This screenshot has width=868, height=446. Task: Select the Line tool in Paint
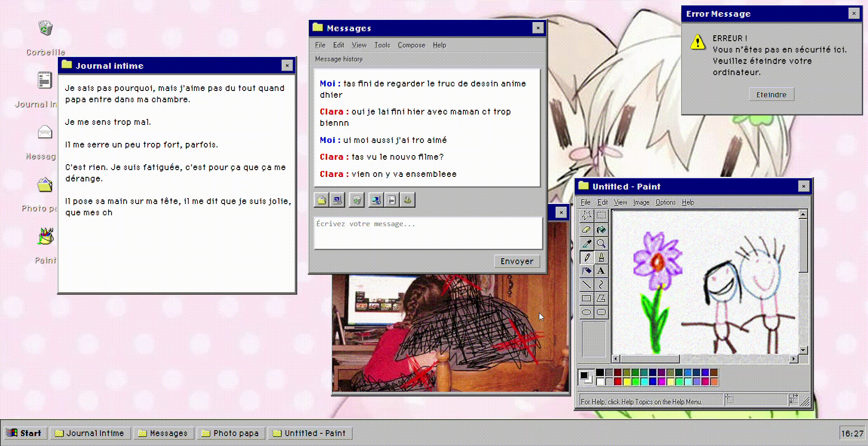tap(586, 284)
